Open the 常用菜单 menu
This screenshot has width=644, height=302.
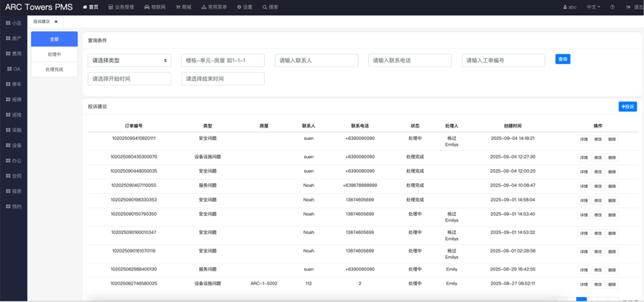click(214, 7)
